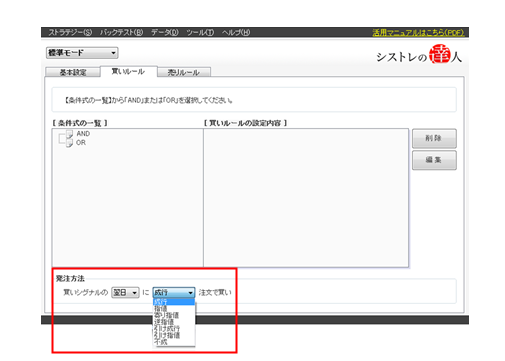The height and width of the screenshot is (361, 505).
Task: Collapse the 成行 order type combo box
Action: click(x=174, y=292)
